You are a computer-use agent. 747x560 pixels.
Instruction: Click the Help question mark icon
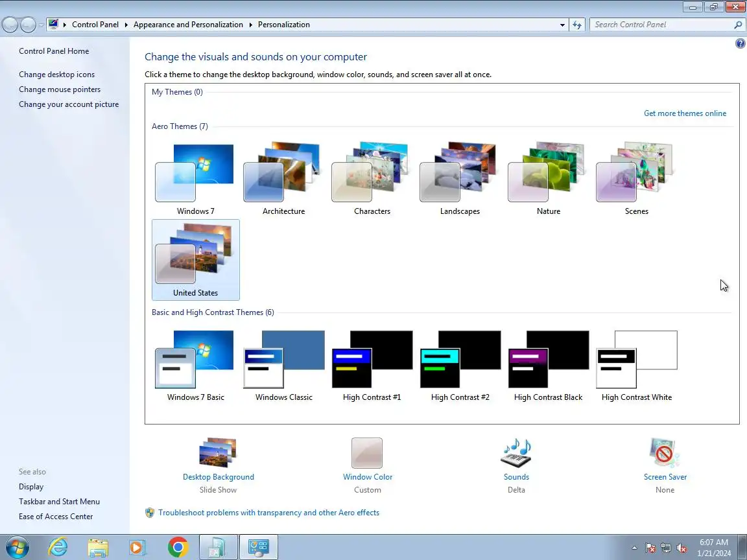pos(740,43)
